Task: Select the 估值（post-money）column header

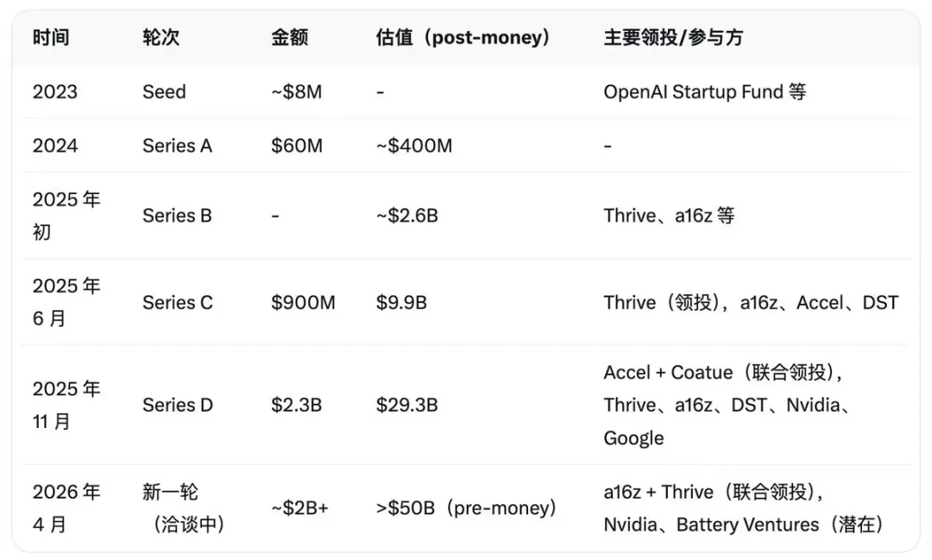Action: click(x=463, y=38)
